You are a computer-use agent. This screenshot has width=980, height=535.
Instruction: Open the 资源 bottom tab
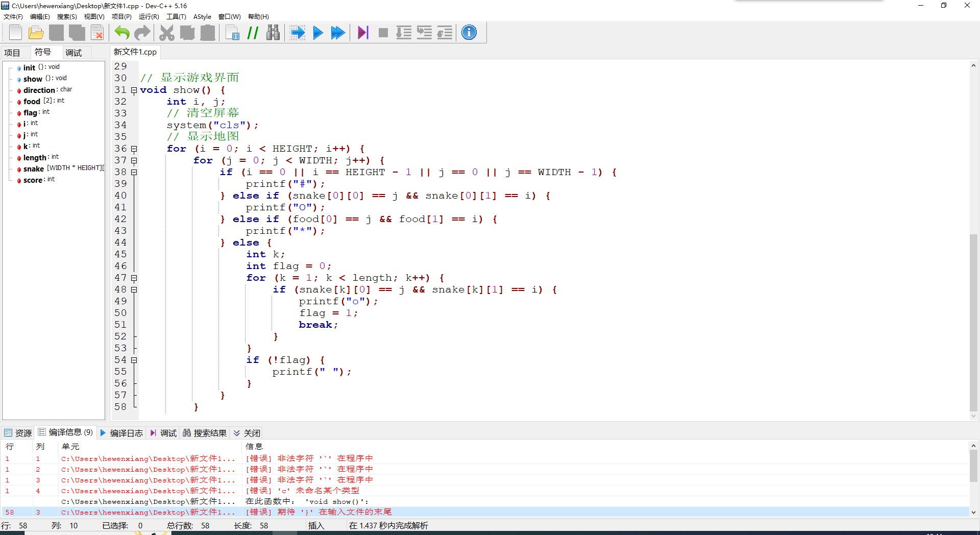pos(18,433)
